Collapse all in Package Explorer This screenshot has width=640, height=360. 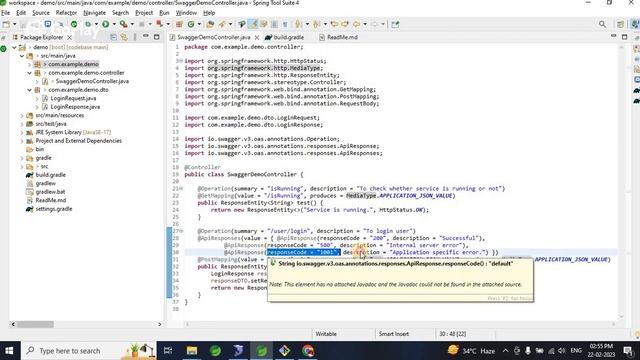113,37
